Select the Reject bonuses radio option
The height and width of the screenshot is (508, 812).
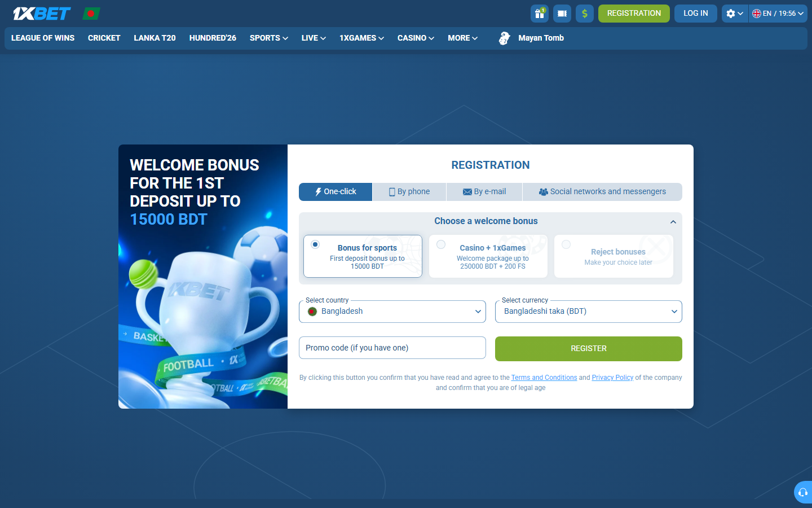566,244
